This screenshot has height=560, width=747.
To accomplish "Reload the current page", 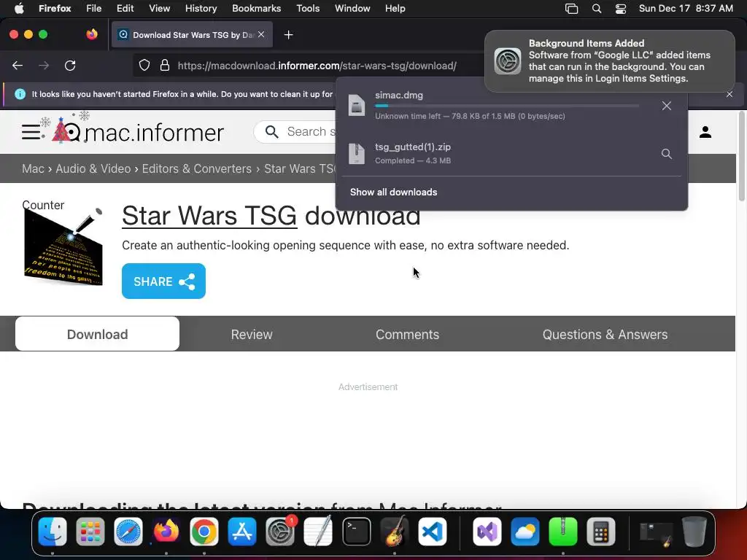I will pyautogui.click(x=70, y=65).
